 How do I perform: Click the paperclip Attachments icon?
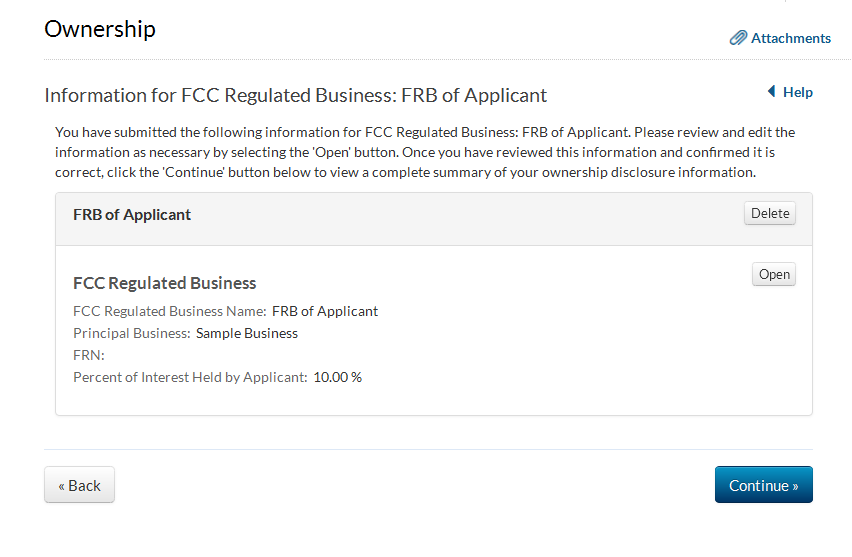pyautogui.click(x=738, y=38)
